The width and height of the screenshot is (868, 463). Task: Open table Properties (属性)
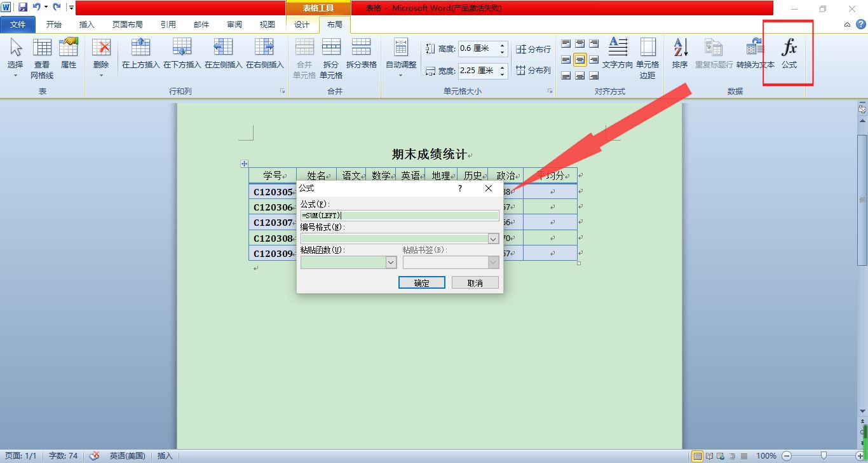pyautogui.click(x=69, y=54)
